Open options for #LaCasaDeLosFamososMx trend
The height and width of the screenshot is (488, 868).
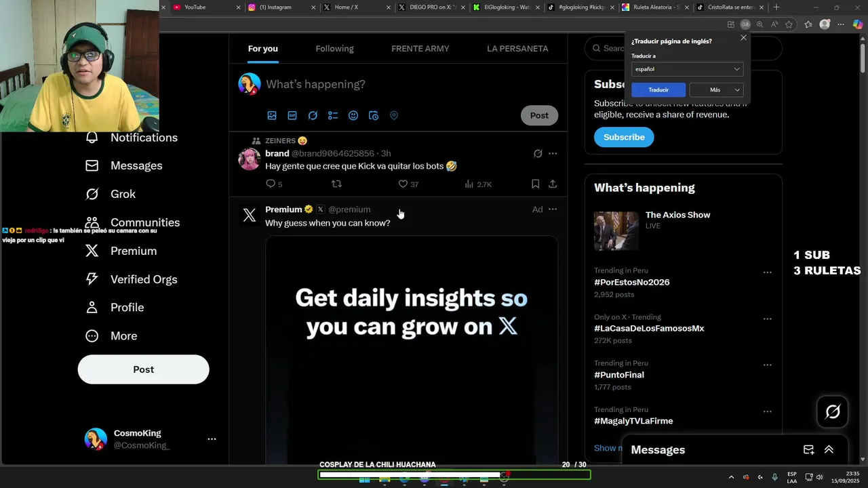[768, 319]
